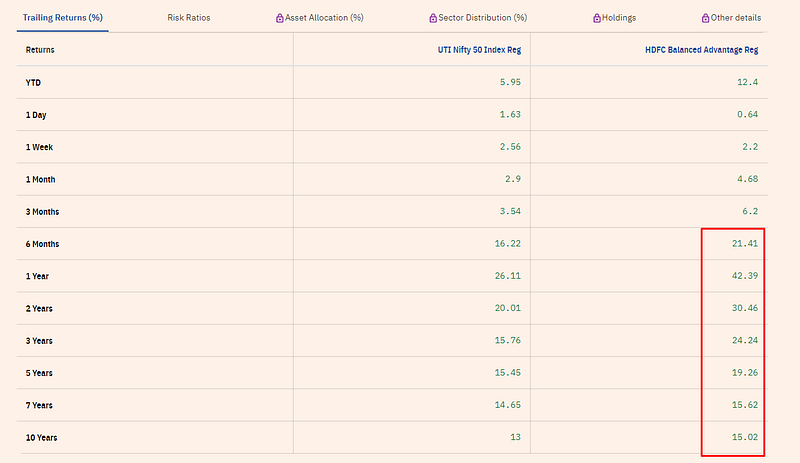This screenshot has width=800, height=463.
Task: Click the 1 Year HDFC value 42.39
Action: 743,275
